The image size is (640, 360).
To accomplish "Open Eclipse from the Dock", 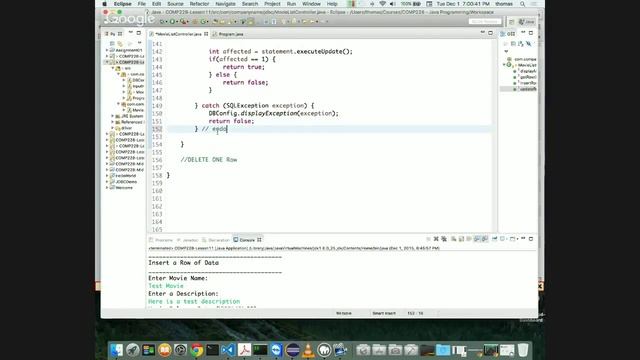I will tap(293, 350).
